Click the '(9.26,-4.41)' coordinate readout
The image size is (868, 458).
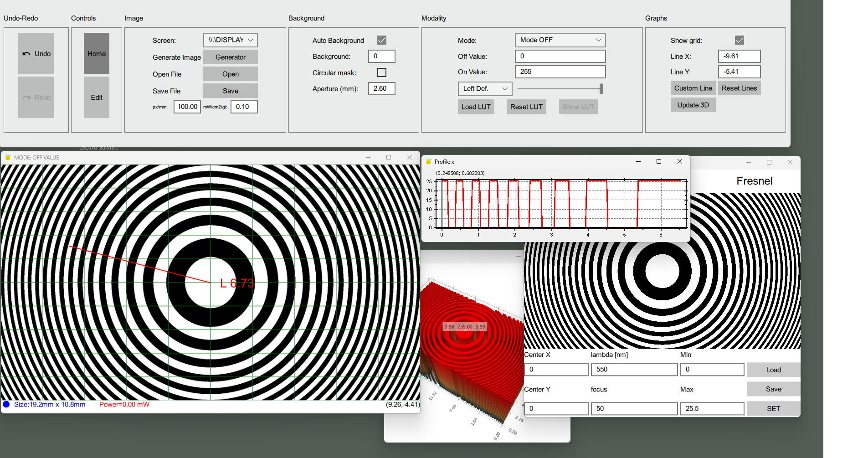point(402,404)
